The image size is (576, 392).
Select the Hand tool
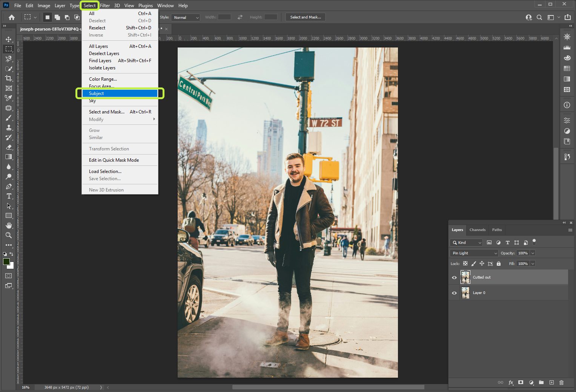click(x=8, y=225)
